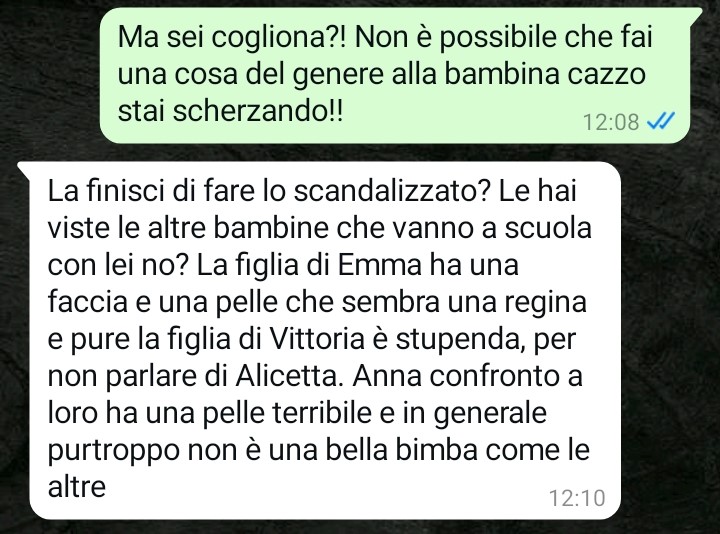Tap the 12:08 timestamp
Viewport: 720px width, 534px height.
pos(610,122)
